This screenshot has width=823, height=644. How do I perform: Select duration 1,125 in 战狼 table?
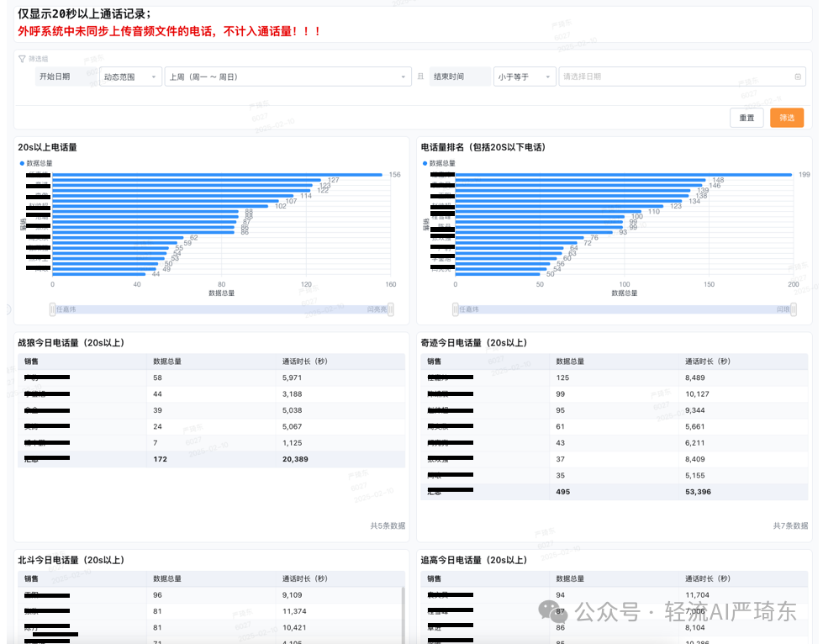pyautogui.click(x=292, y=442)
